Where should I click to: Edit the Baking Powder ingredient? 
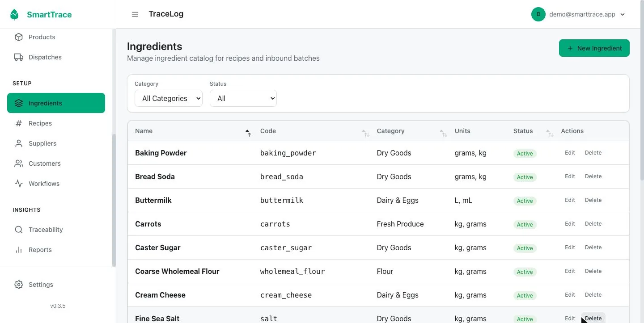570,153
